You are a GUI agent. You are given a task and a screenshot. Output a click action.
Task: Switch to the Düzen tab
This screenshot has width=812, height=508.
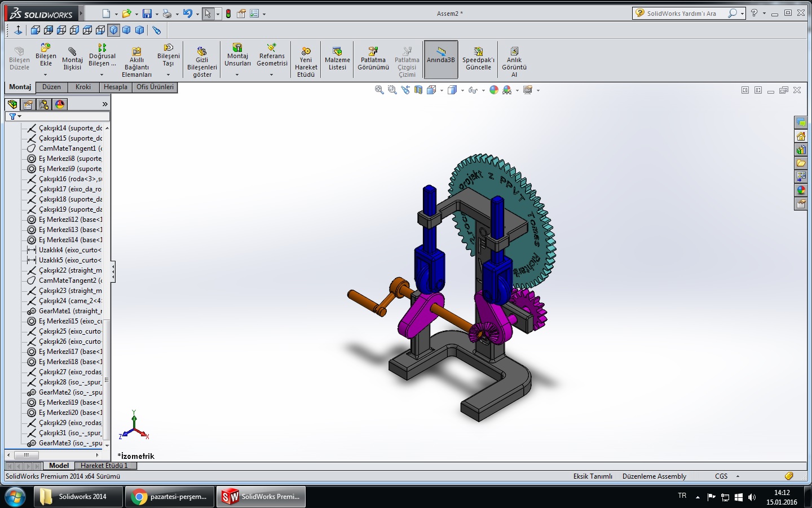52,87
